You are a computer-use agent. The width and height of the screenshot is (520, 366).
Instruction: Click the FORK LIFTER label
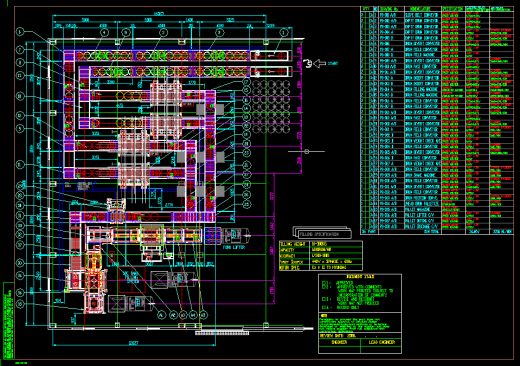click(234, 247)
